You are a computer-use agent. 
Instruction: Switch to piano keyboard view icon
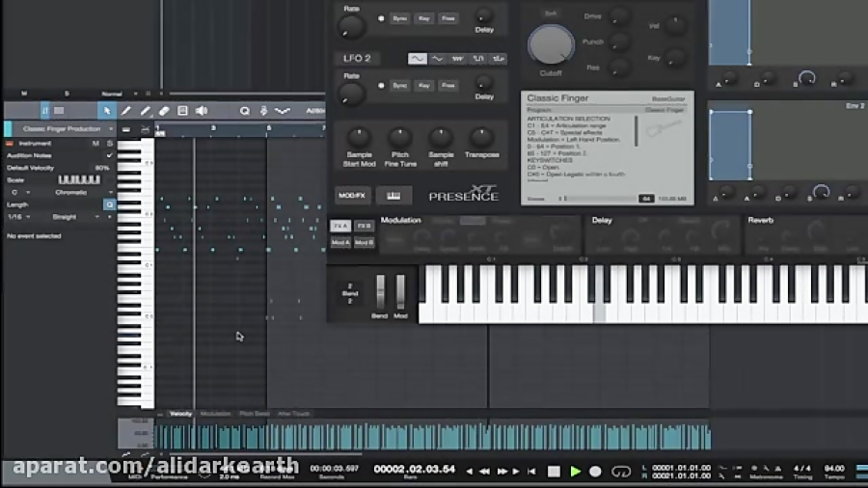click(x=126, y=129)
